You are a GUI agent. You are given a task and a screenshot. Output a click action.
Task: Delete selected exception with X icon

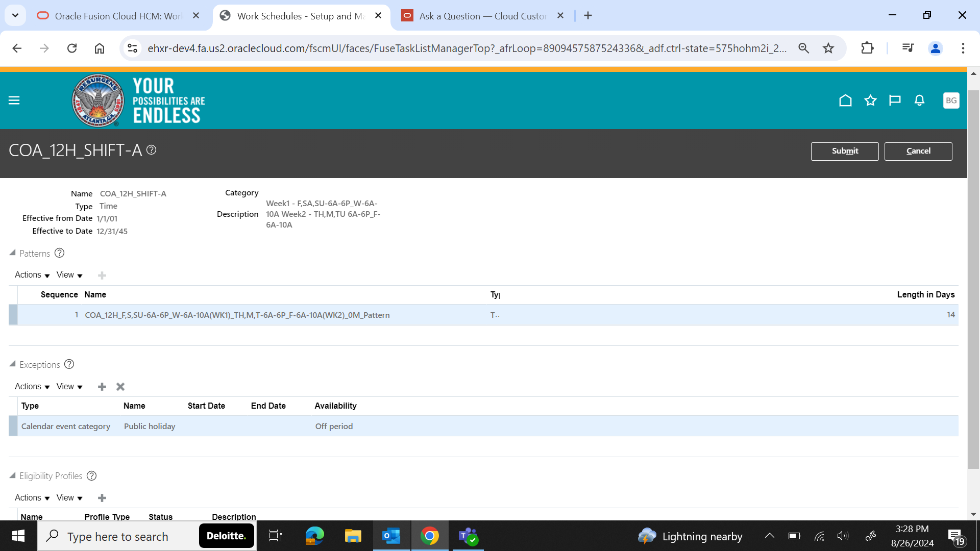pyautogui.click(x=120, y=387)
